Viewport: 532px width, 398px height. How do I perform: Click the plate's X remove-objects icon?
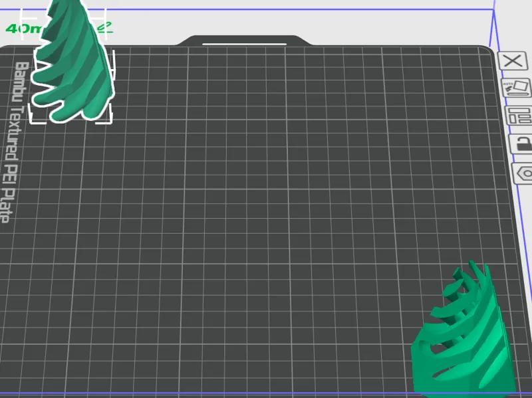coord(513,61)
